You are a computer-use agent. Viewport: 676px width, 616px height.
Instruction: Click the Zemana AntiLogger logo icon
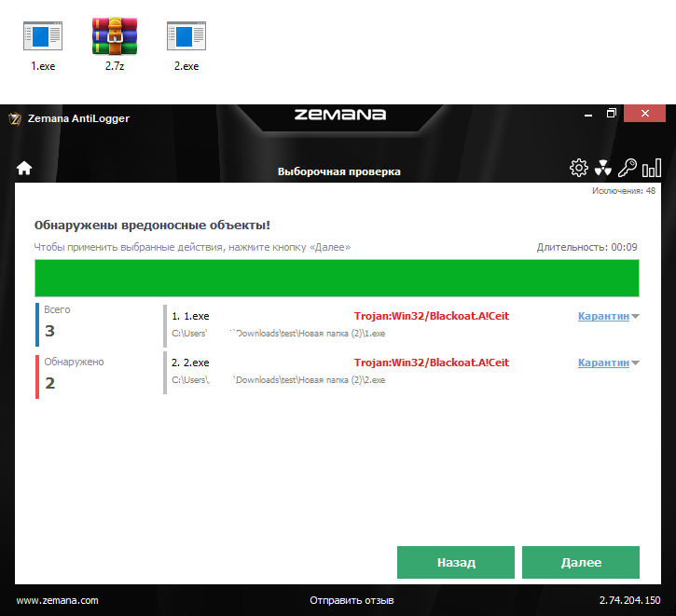15,118
